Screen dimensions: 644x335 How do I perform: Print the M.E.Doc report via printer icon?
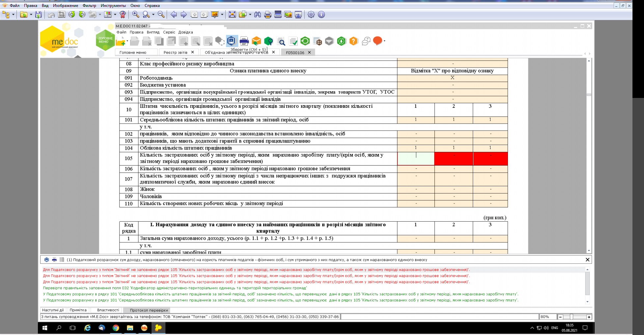244,41
